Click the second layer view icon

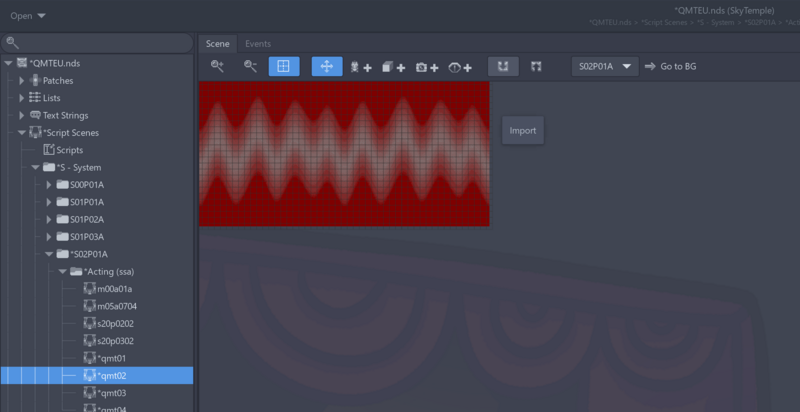(537, 66)
